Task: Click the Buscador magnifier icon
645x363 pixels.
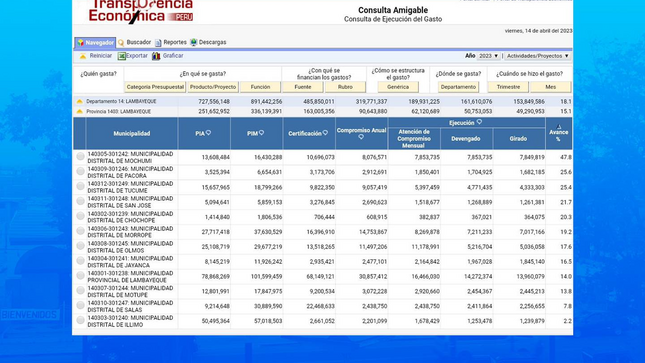Action: [x=121, y=43]
